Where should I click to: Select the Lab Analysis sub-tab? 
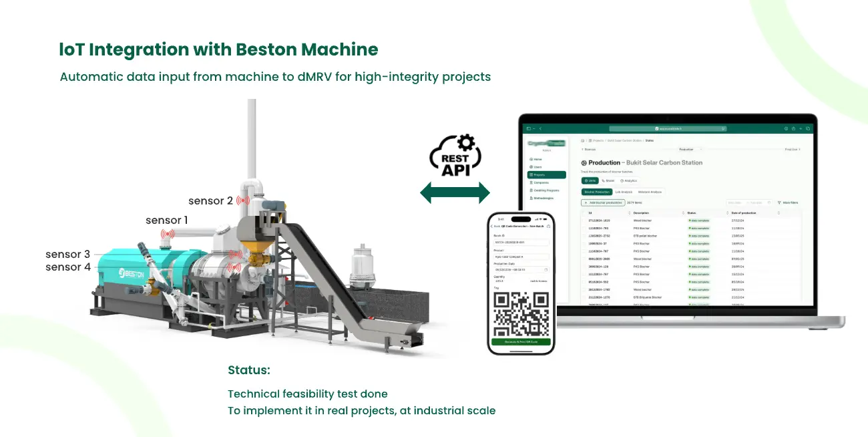point(624,192)
